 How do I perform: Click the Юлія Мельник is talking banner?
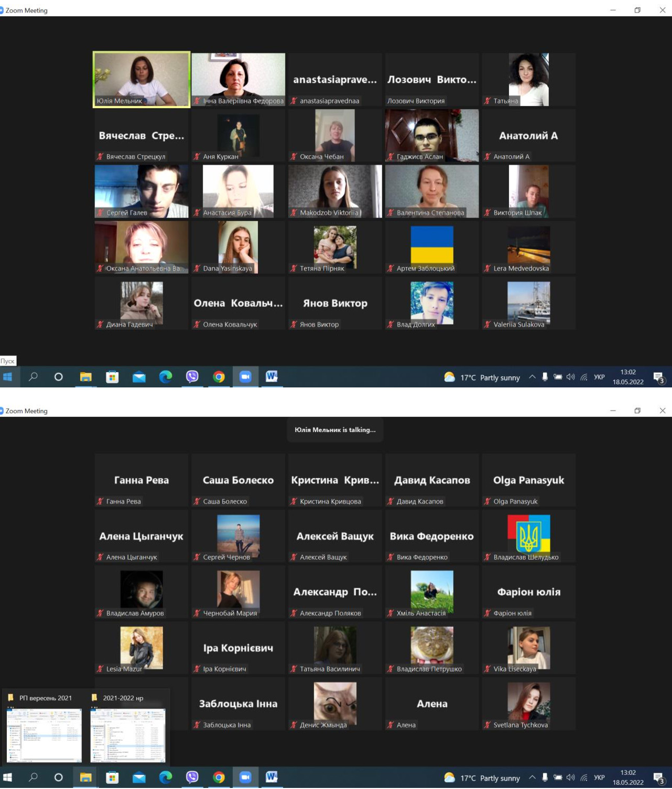[335, 430]
